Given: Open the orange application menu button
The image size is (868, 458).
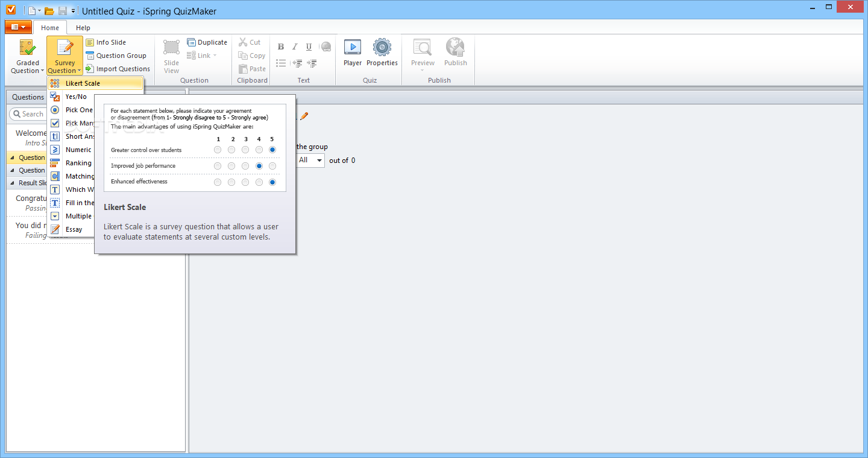Looking at the screenshot, I should point(18,27).
